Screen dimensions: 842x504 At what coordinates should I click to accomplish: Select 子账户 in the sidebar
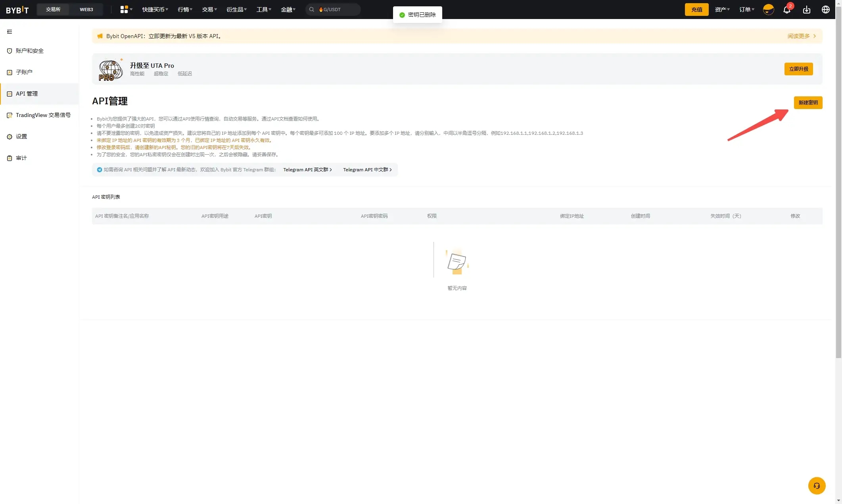click(24, 72)
